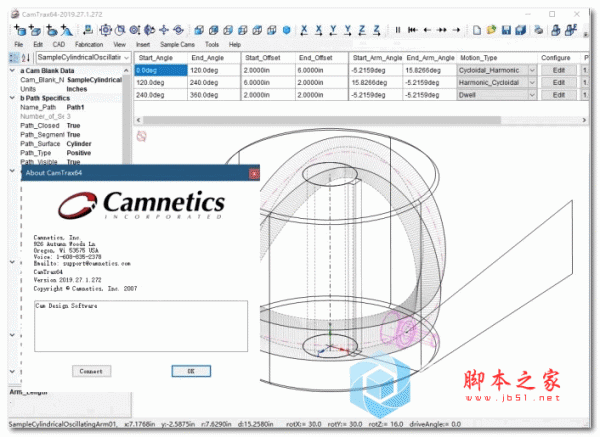
Task: Select the first blue cube view icon
Action: (199, 30)
